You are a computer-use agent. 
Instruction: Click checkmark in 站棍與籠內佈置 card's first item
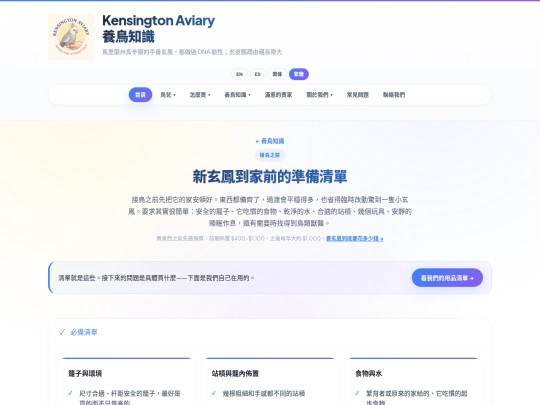[x=214, y=393]
